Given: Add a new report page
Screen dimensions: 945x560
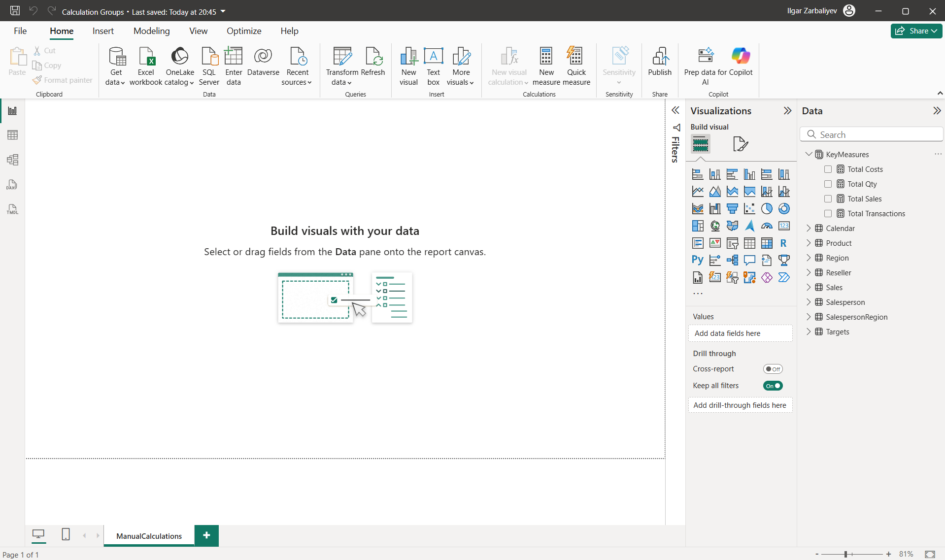Looking at the screenshot, I should [x=206, y=535].
